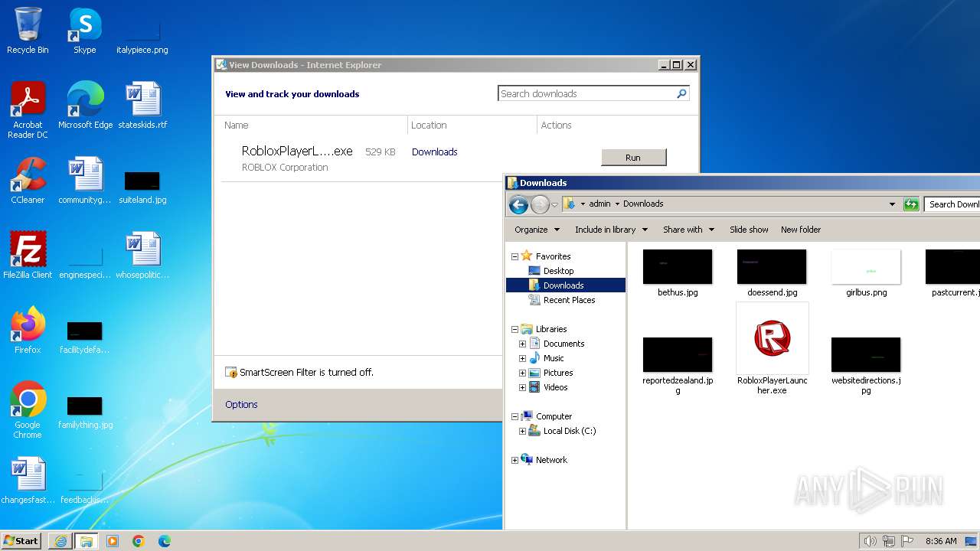Click the Action Center flag icon
Image resolution: width=980 pixels, height=551 pixels.
tap(907, 541)
